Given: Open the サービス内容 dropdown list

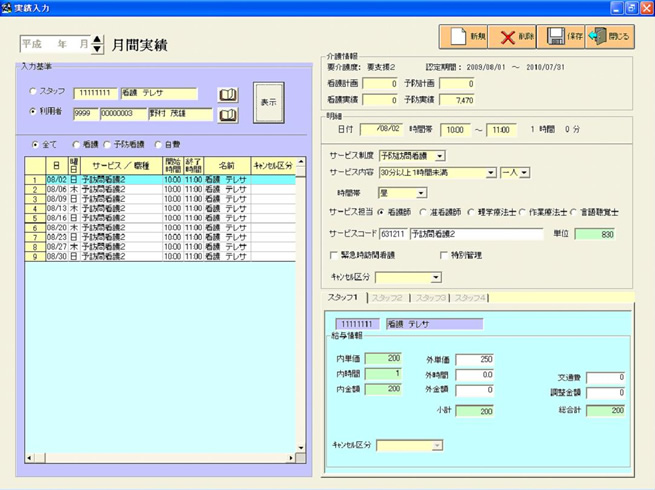Looking at the screenshot, I should coord(491,173).
